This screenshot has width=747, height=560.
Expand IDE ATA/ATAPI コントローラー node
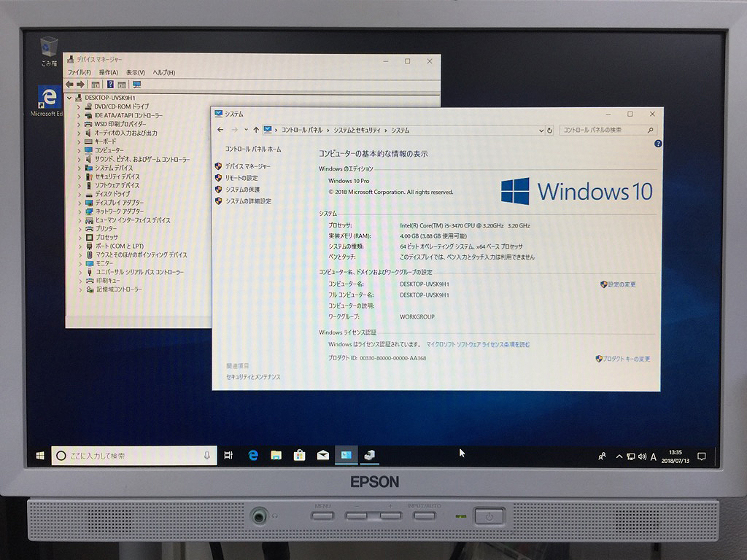(x=79, y=115)
